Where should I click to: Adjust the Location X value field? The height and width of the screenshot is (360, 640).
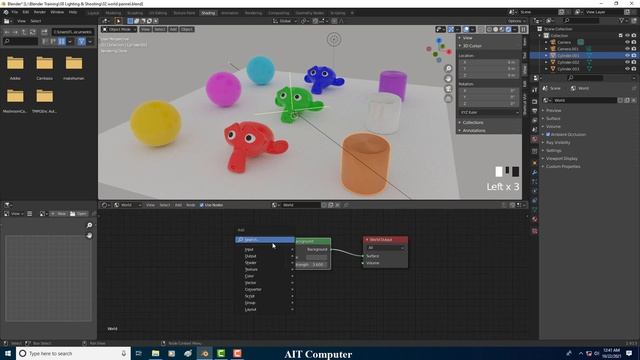(488, 62)
